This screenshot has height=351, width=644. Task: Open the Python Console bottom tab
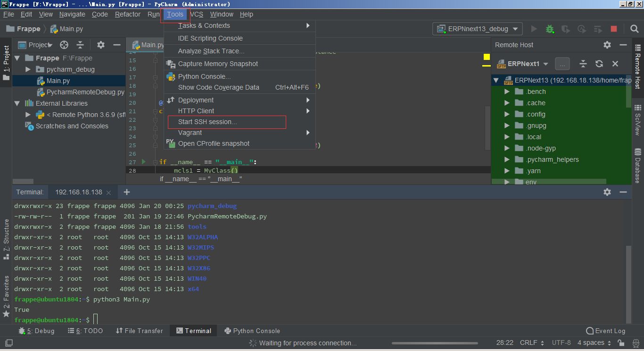coord(252,331)
